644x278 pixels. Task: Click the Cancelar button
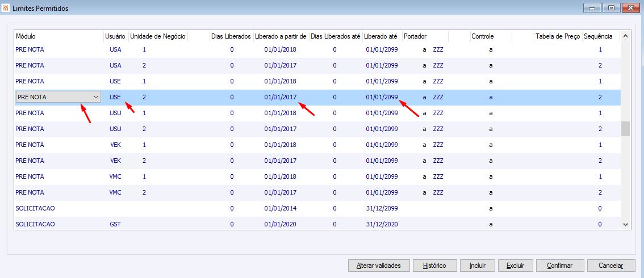pyautogui.click(x=610, y=266)
